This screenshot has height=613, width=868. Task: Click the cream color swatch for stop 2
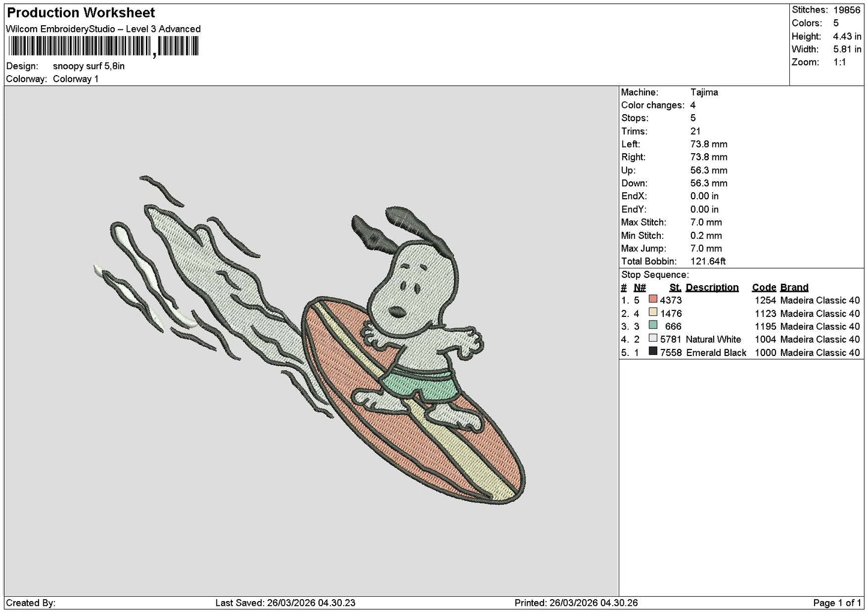pos(653,312)
